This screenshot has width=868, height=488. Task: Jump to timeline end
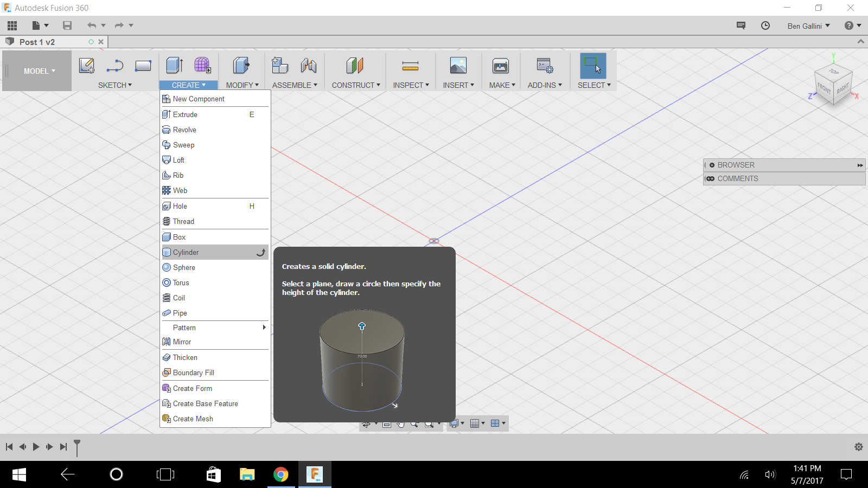click(x=63, y=447)
